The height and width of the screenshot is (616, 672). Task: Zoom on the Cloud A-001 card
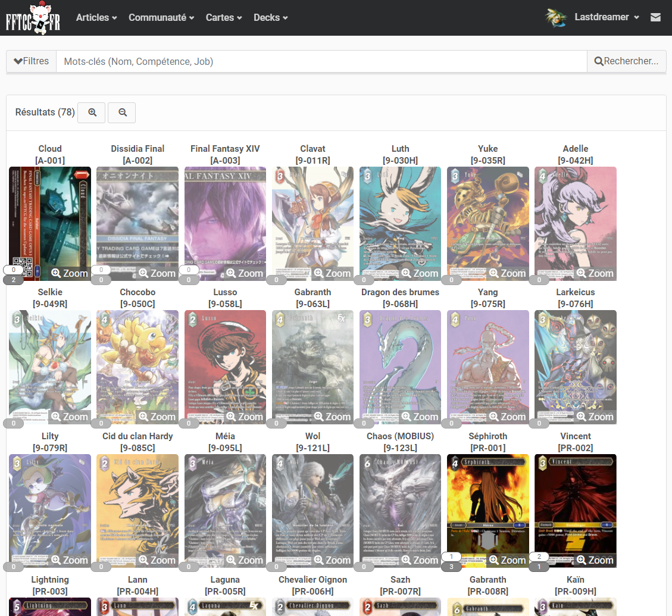(70, 273)
